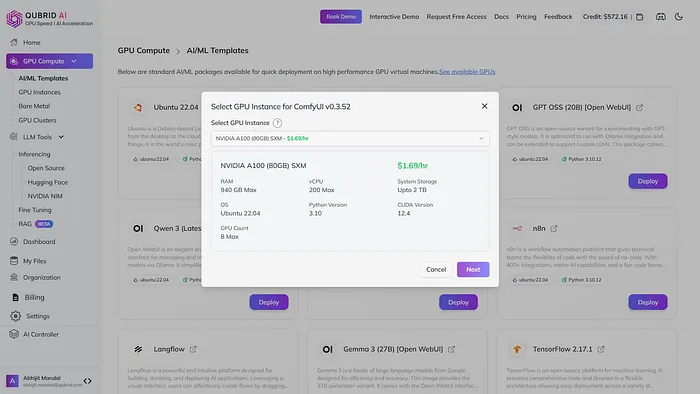The image size is (700, 394).
Task: Open NVIDIA NIM page
Action: [45, 196]
